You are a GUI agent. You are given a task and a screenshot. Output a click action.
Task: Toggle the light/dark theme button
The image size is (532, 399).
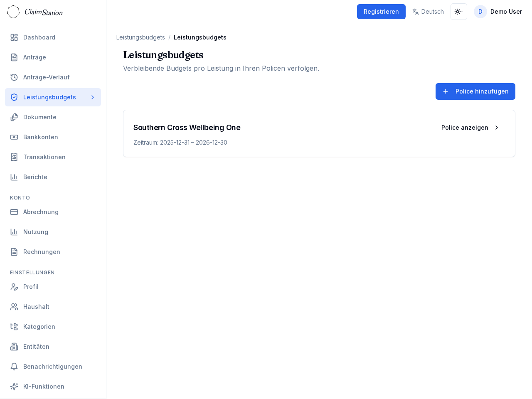coord(458,12)
